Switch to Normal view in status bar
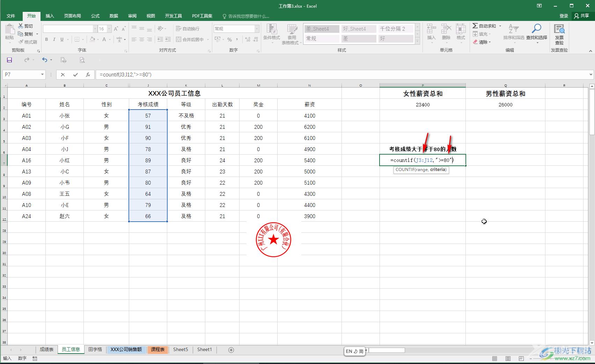595x364 pixels. (495, 358)
